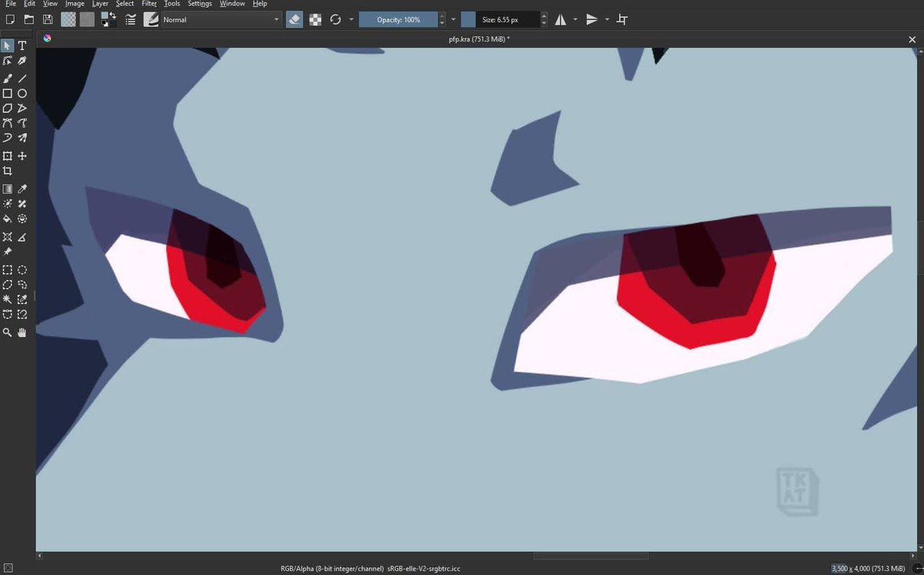The height and width of the screenshot is (575, 924).
Task: Select the Polygon tool
Action: click(x=7, y=109)
